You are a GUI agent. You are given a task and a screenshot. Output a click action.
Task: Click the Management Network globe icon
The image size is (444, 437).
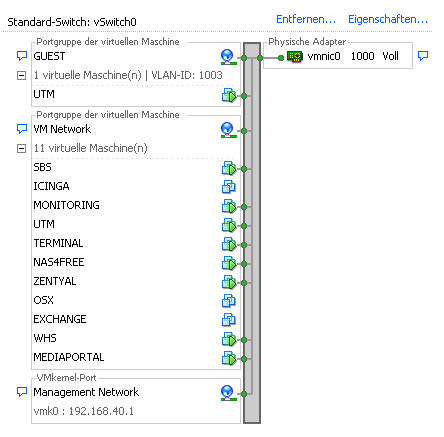tap(228, 393)
